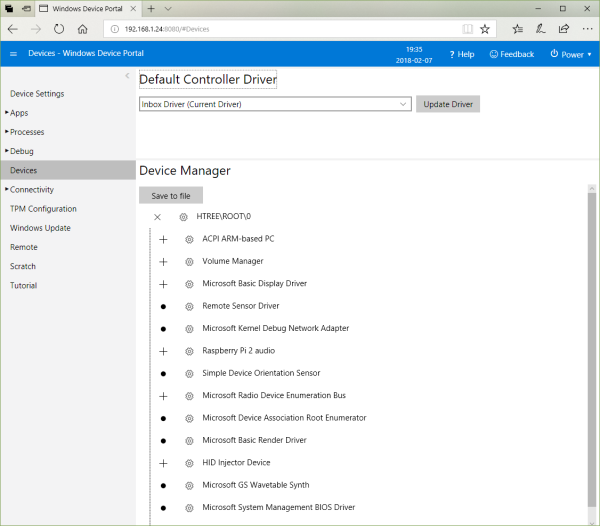Expand the Microsoft Basic Display Driver node
The width and height of the screenshot is (600, 526).
pyautogui.click(x=163, y=284)
